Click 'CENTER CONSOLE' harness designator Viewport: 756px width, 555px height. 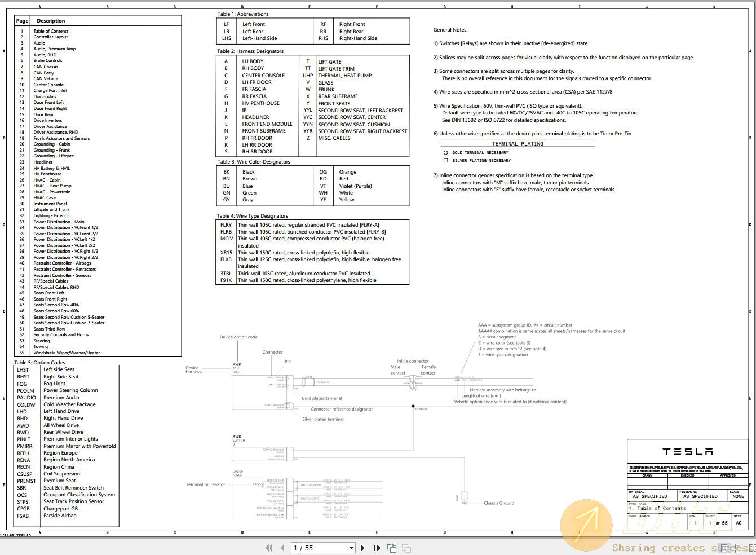click(x=263, y=75)
